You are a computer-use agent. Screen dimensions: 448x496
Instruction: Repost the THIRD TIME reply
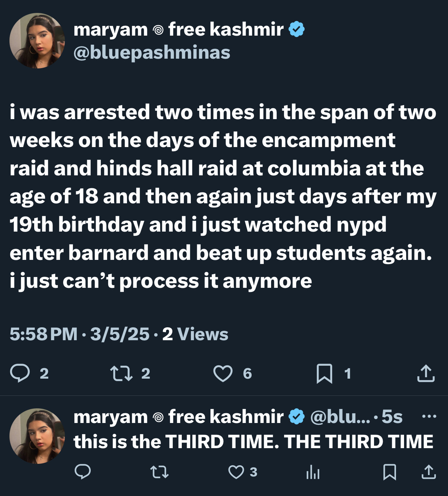click(159, 472)
